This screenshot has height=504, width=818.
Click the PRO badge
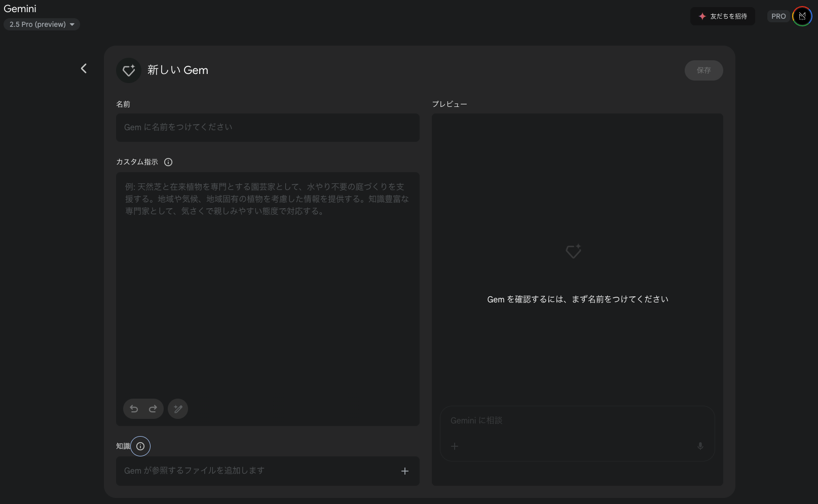click(x=778, y=16)
